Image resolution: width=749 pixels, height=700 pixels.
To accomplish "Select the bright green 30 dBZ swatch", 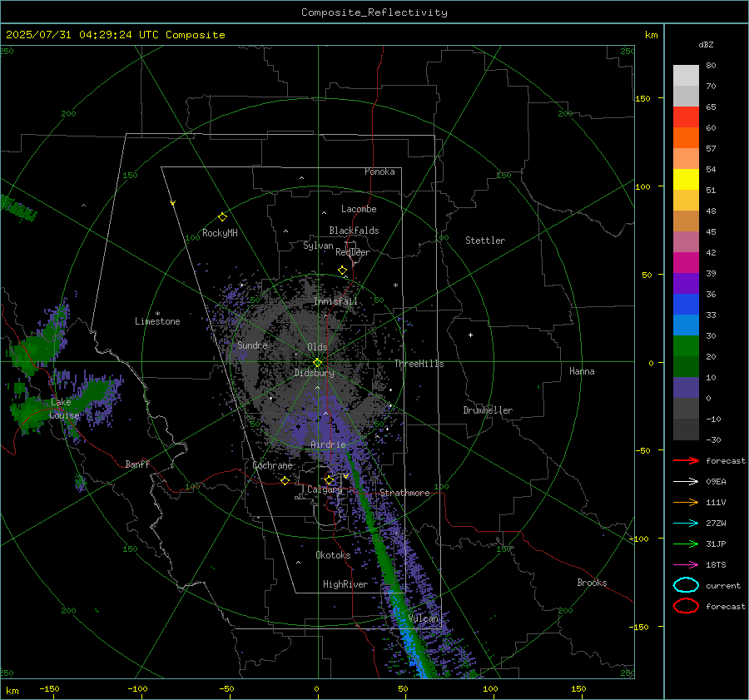I will point(686,345).
